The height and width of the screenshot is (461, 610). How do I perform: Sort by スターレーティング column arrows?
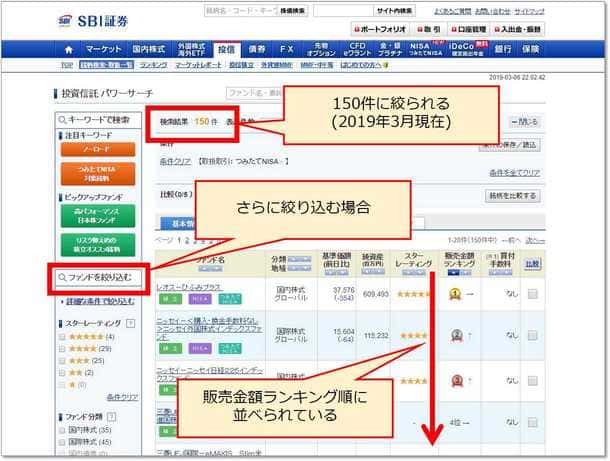(x=414, y=272)
